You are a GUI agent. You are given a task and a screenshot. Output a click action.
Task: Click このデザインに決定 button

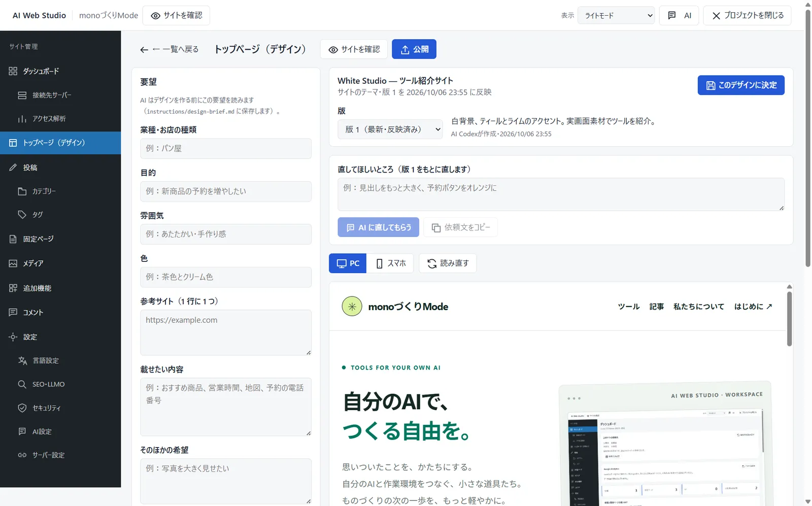(x=741, y=85)
